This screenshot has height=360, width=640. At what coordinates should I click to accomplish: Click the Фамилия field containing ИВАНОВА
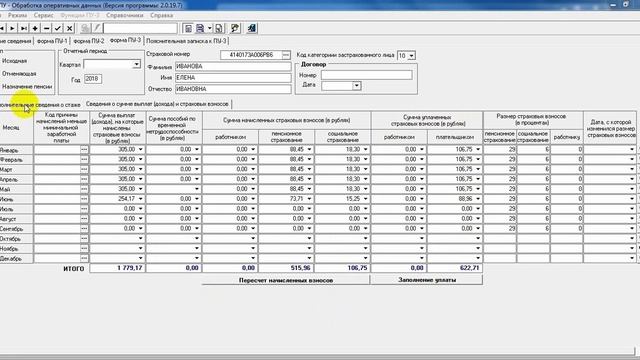[233, 67]
